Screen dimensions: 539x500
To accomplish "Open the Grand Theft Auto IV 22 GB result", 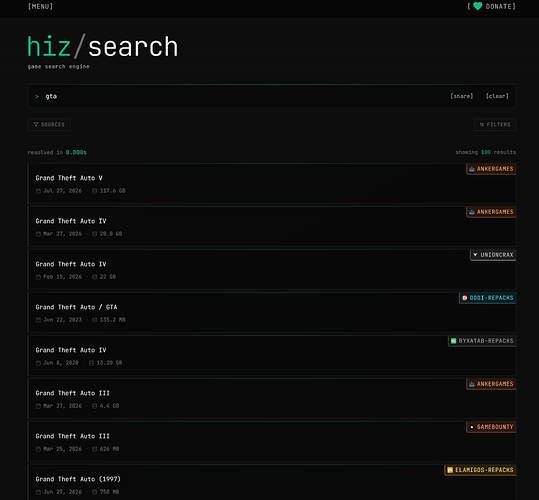I will click(x=272, y=269).
